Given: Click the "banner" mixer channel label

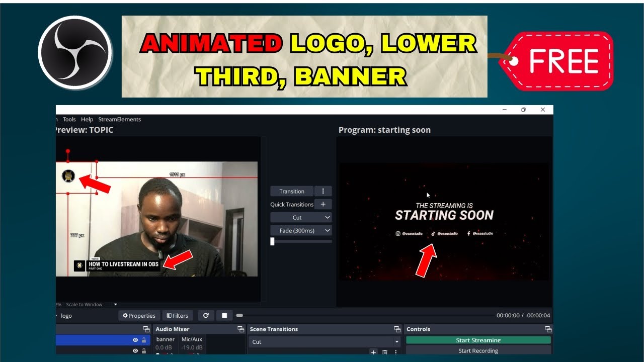Looking at the screenshot, I should pyautogui.click(x=165, y=339).
